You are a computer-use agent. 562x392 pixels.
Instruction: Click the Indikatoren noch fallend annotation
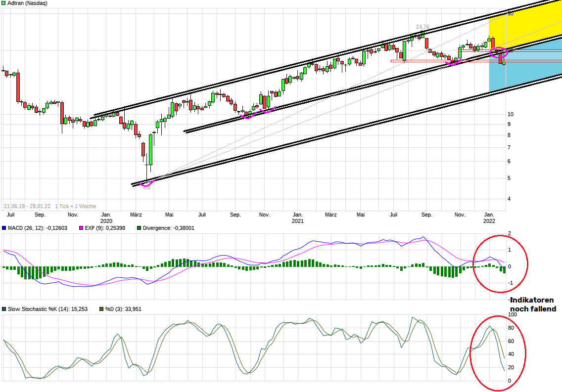pyautogui.click(x=533, y=304)
